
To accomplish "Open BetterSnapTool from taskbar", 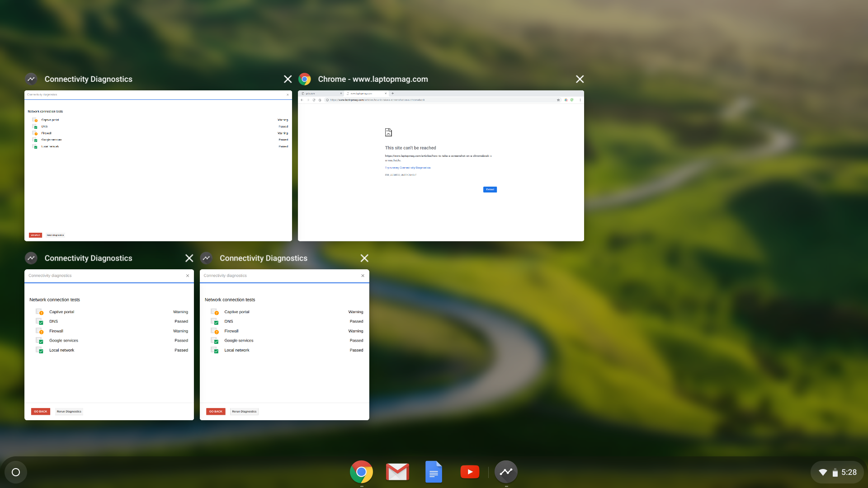I will coord(506,472).
